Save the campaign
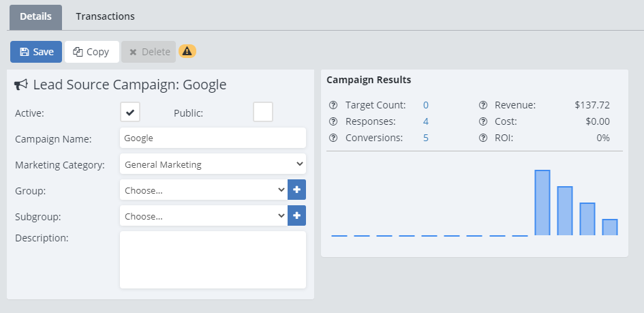644x313 pixels. coord(36,52)
